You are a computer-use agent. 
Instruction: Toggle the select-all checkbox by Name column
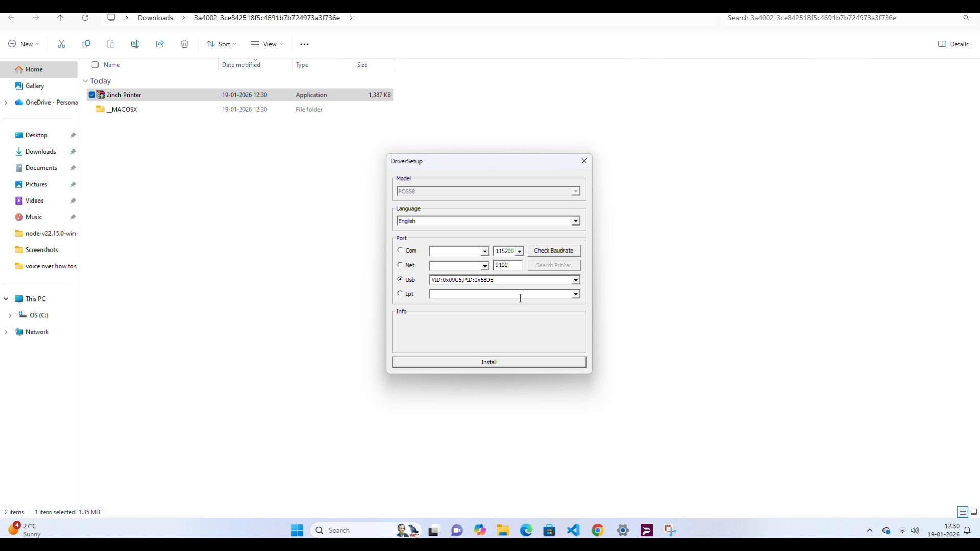95,65
